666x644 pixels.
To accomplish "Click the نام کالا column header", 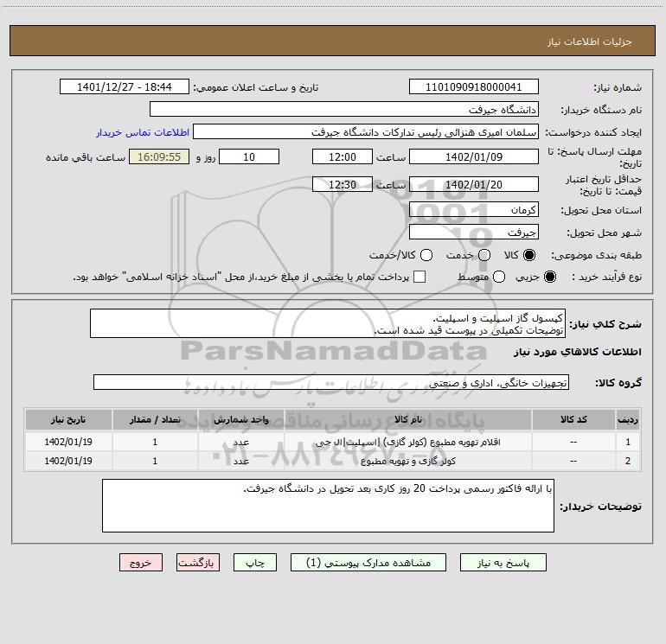I will [407, 419].
